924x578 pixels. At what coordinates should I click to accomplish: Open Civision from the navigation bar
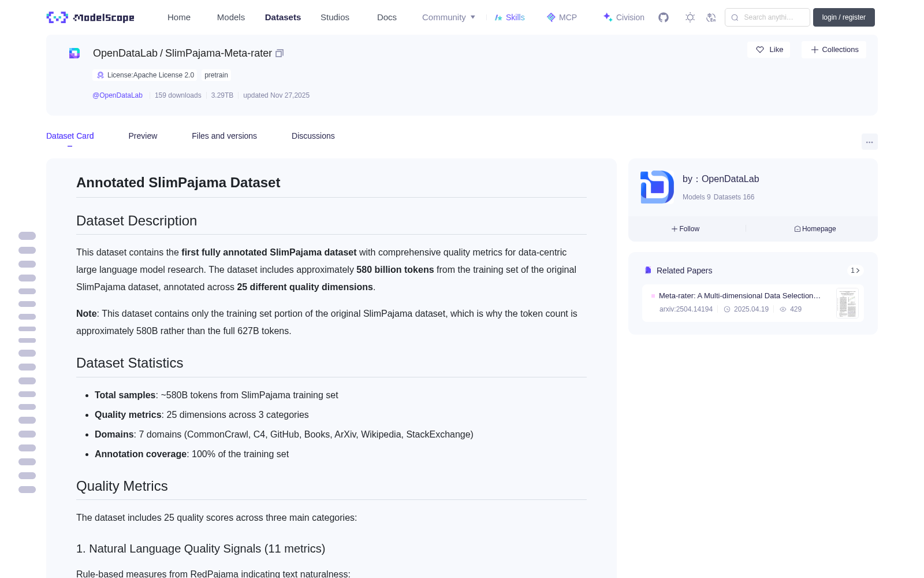[623, 17]
